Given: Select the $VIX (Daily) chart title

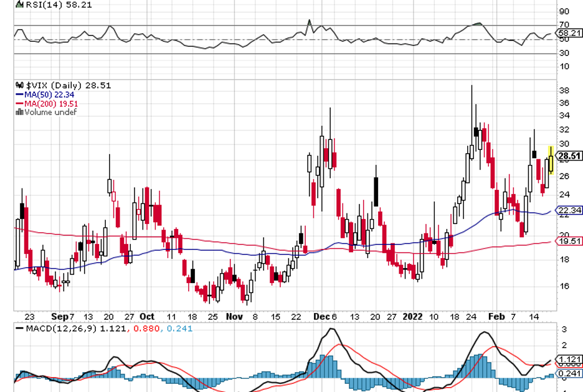Looking at the screenshot, I should pos(55,85).
